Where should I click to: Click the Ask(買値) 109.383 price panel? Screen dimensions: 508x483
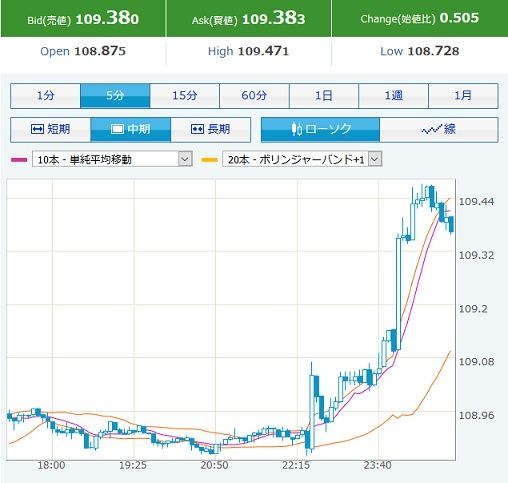click(x=249, y=18)
